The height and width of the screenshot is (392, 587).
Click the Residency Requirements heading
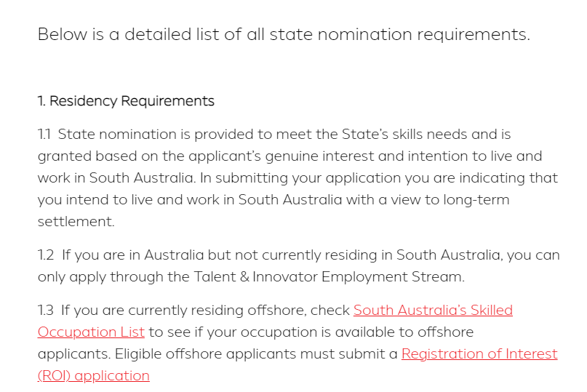126,101
